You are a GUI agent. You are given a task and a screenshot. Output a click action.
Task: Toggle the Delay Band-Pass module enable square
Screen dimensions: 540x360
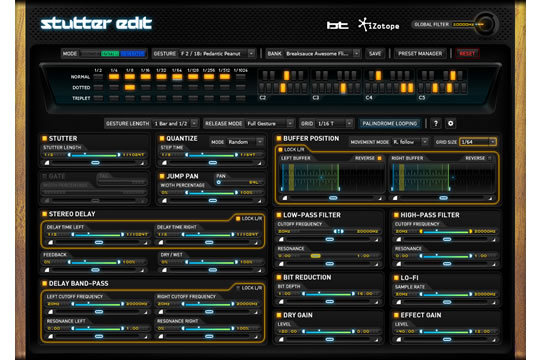pos(44,284)
